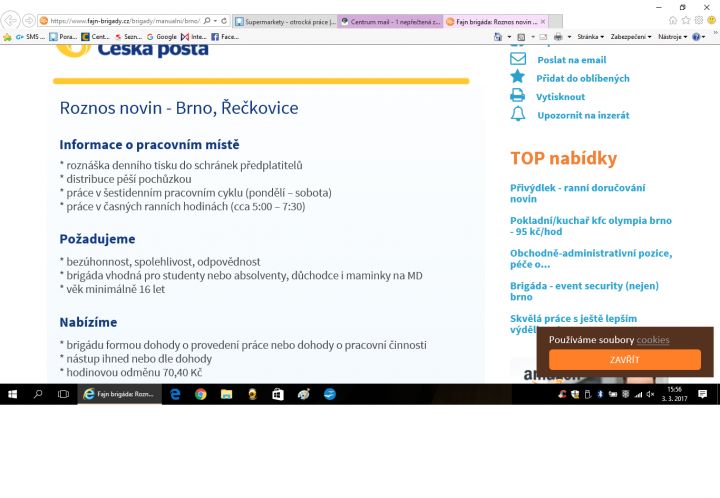The width and height of the screenshot is (720, 498).
Task: Click the printer icon beside Vytisknout
Action: [518, 95]
